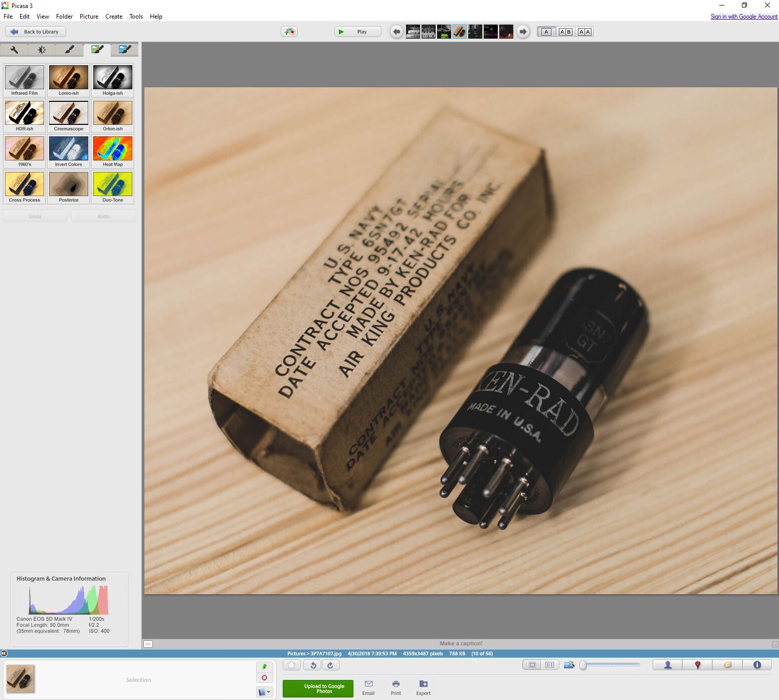The width and height of the screenshot is (779, 700).
Task: Email the selected photo
Action: click(x=368, y=688)
